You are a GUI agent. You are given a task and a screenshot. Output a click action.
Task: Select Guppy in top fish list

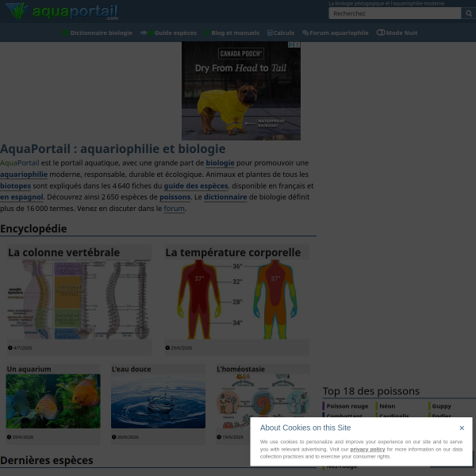click(441, 406)
